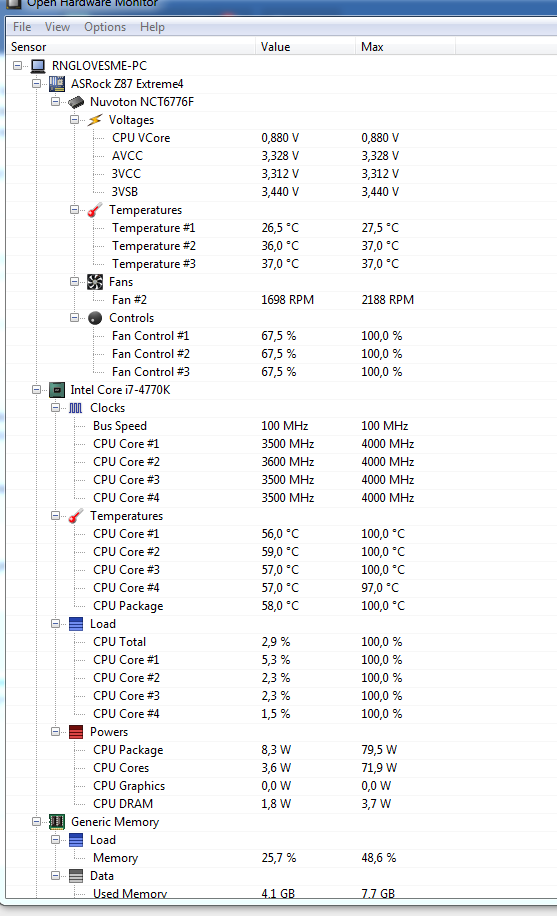
Task: Click the 48,6 % max memory value
Action: pos(379,858)
